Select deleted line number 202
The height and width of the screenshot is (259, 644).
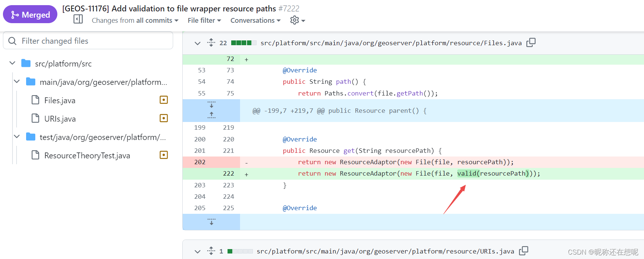click(x=200, y=162)
